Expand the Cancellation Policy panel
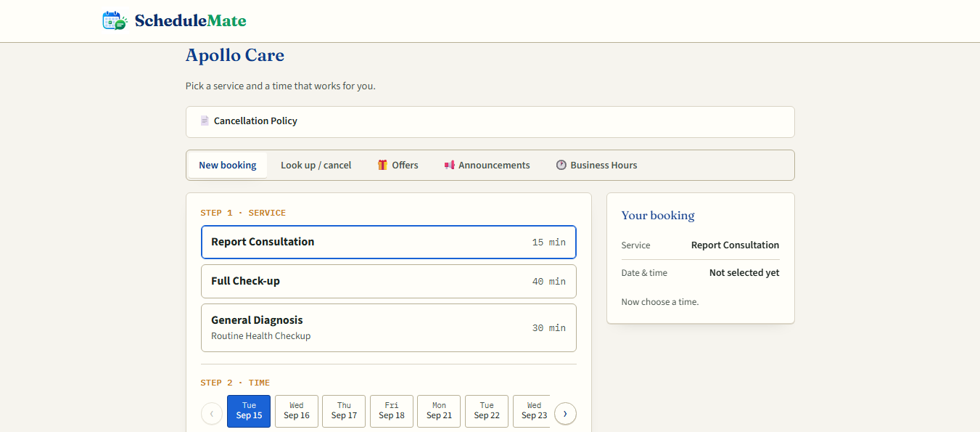This screenshot has width=980, height=432. click(490, 122)
